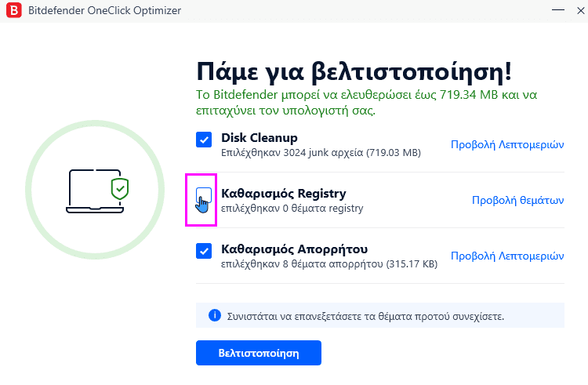Click text 'επιλέχθηκαν 0 θέματα registry'
The image size is (588, 385).
tap(292, 208)
